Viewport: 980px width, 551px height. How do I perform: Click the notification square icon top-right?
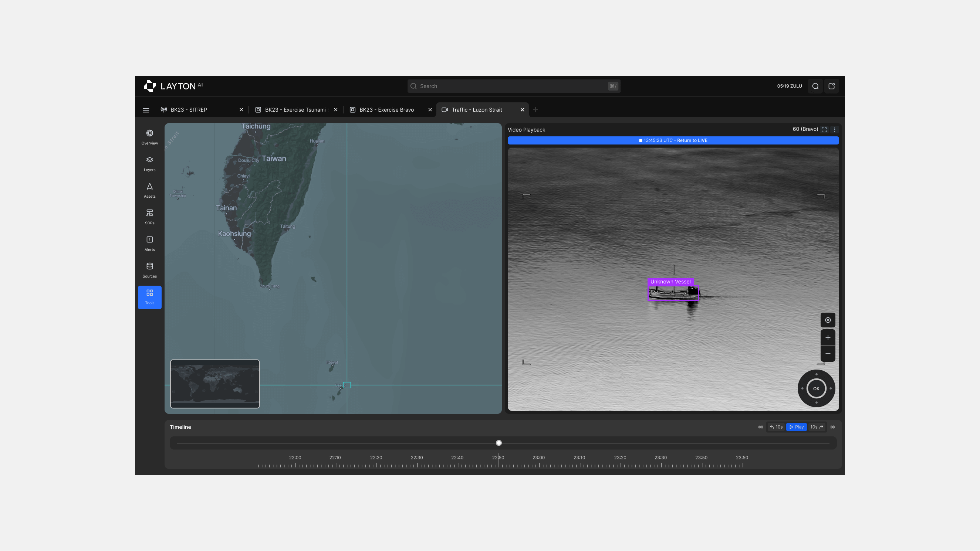click(x=832, y=86)
